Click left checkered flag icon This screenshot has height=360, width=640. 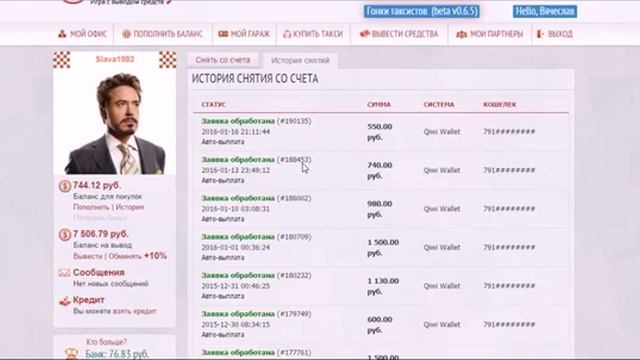tap(62, 60)
